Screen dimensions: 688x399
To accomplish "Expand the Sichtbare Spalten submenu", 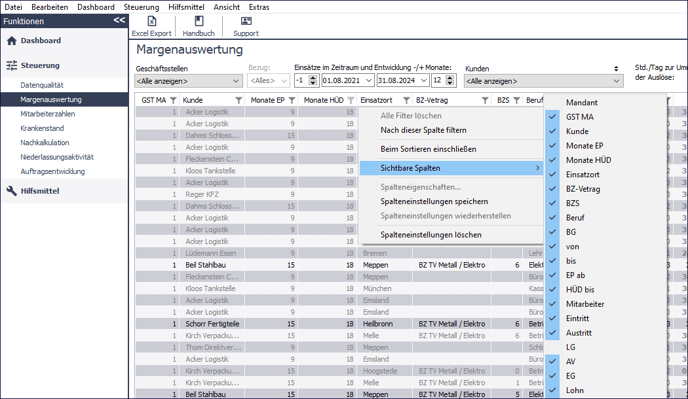I will click(x=452, y=168).
